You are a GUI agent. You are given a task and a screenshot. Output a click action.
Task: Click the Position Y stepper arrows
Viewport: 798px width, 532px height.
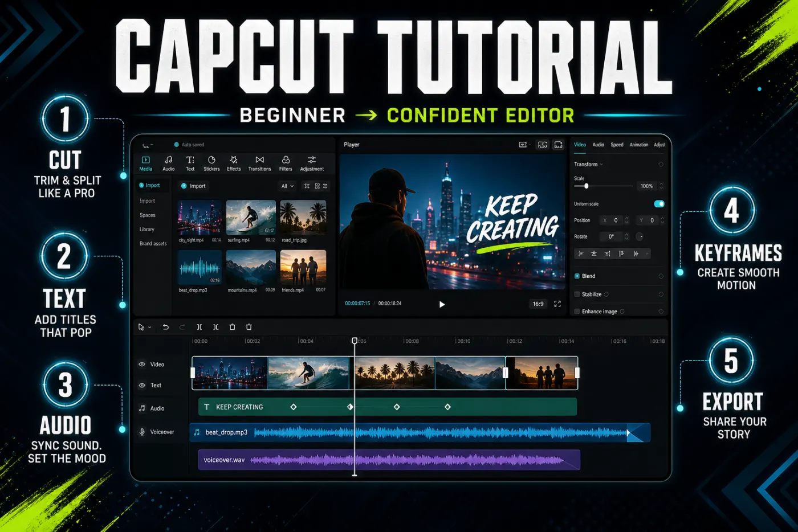pos(662,220)
